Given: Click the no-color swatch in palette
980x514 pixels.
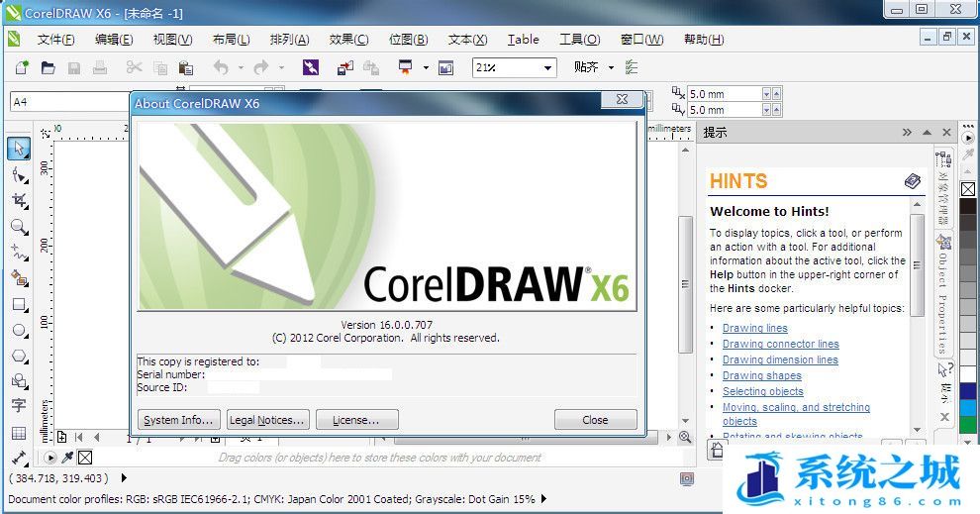Looking at the screenshot, I should 967,189.
